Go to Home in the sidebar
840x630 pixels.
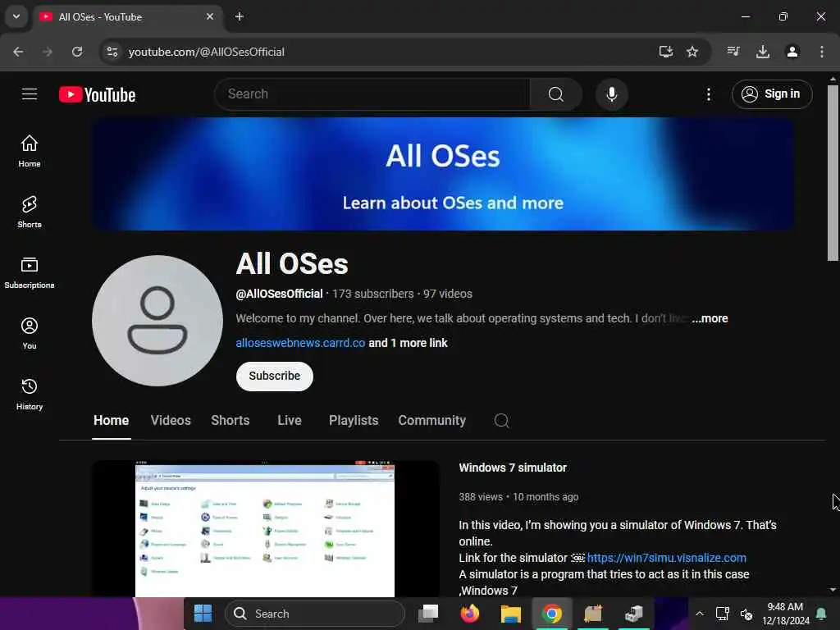[30, 151]
